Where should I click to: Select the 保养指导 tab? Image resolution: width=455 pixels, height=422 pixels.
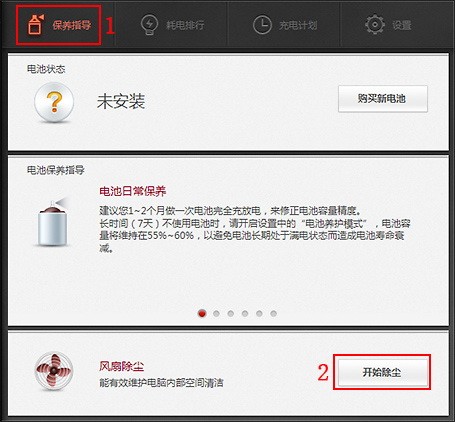click(x=59, y=25)
